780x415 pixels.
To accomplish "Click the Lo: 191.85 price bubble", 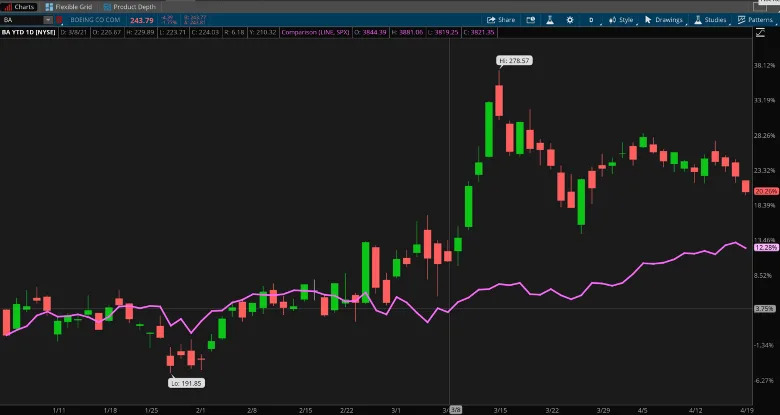I will tap(185, 383).
